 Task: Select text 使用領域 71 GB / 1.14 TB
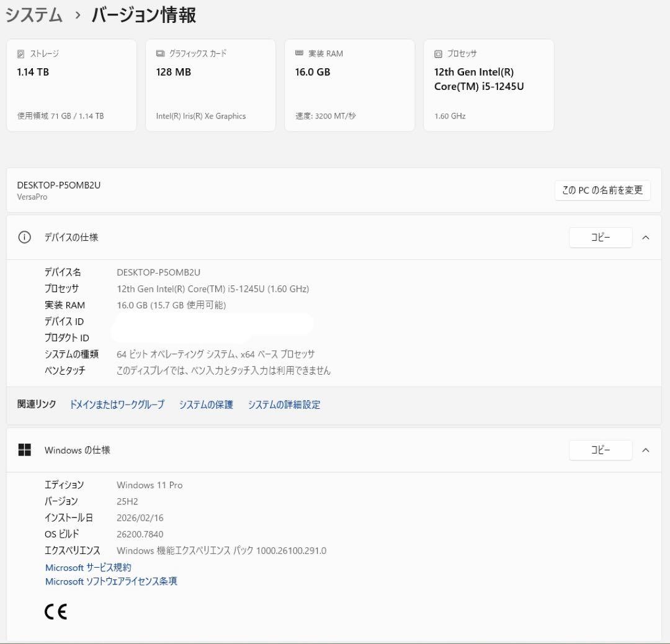click(x=60, y=116)
